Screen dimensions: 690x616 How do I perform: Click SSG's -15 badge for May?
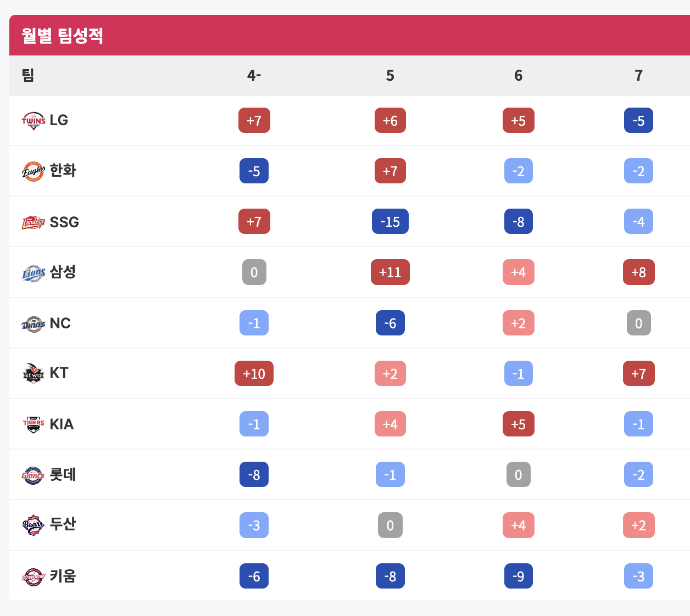[x=390, y=222]
